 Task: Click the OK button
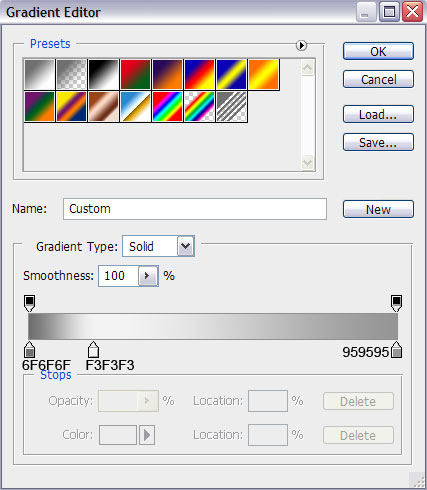[378, 51]
